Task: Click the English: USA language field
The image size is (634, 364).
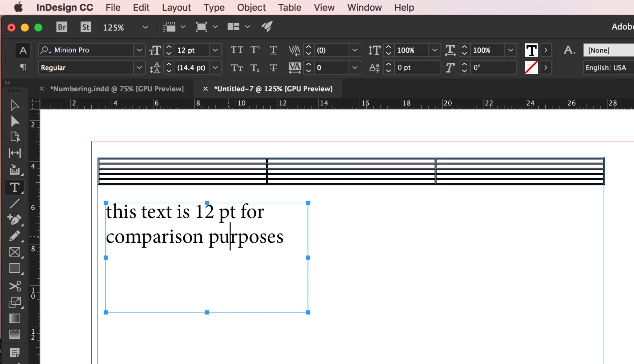Action: click(608, 68)
